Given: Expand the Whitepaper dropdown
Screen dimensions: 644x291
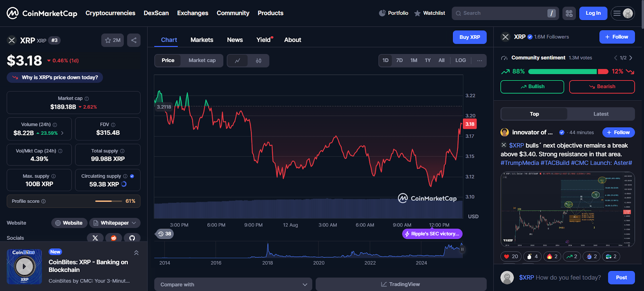Looking at the screenshot, I should [x=115, y=223].
